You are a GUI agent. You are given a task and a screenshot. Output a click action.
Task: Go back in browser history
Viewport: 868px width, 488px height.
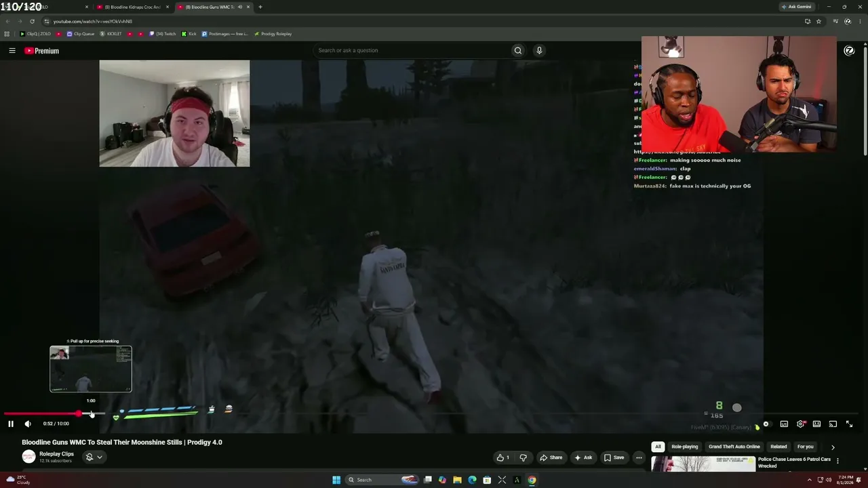click(8, 22)
